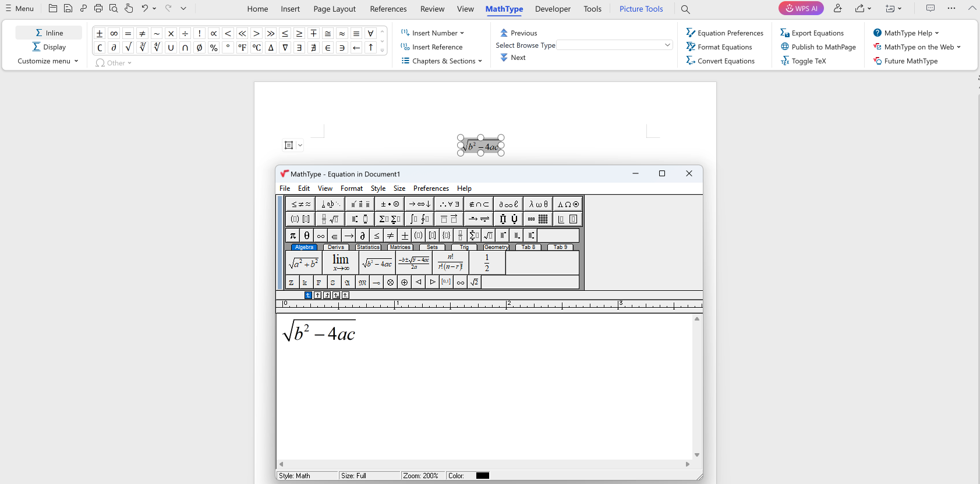Click the infinity symbol in ribbon
Viewport: 980px width, 484px height.
pyautogui.click(x=114, y=33)
